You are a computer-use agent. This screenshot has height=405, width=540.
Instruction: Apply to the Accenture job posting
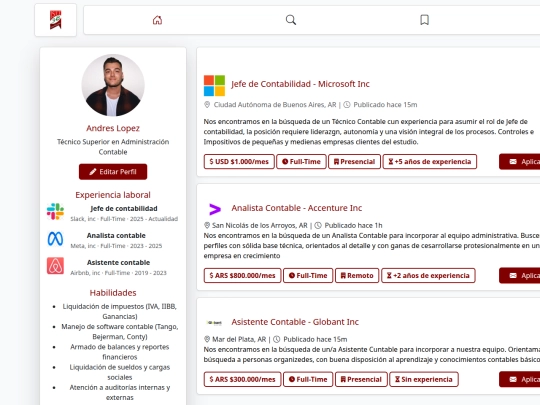coord(520,276)
